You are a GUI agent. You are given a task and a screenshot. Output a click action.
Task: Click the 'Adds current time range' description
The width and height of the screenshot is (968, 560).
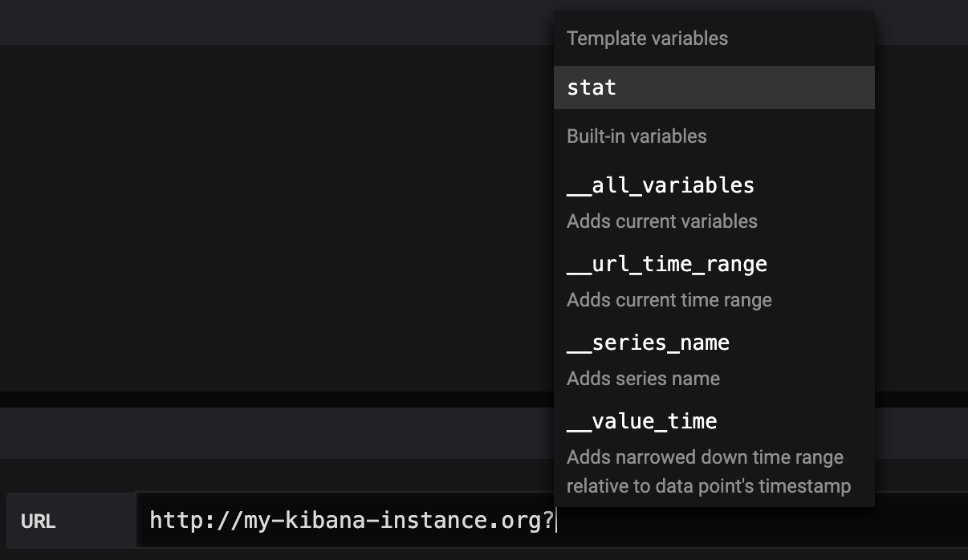point(669,300)
